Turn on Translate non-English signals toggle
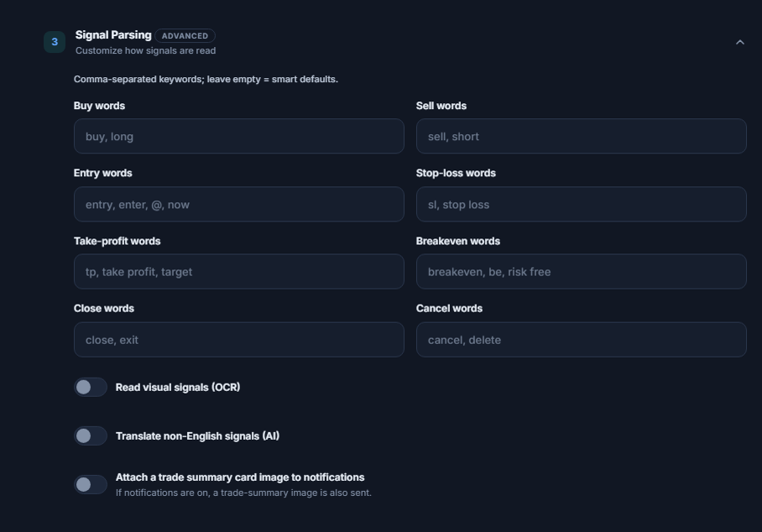 pyautogui.click(x=91, y=436)
